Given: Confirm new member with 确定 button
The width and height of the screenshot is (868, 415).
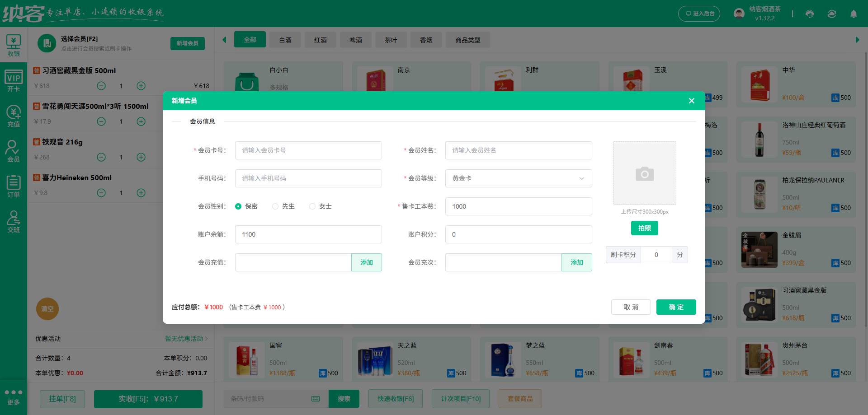Looking at the screenshot, I should 676,307.
